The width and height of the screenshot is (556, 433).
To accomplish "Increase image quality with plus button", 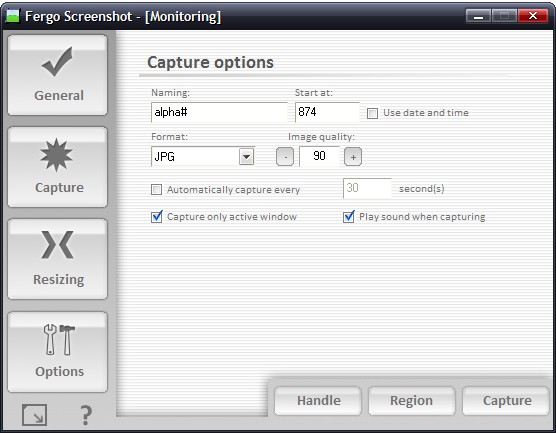I will tap(353, 157).
